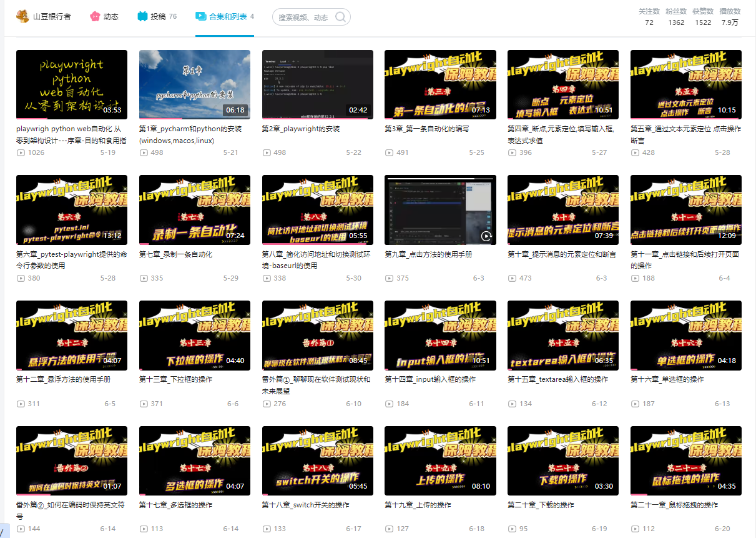This screenshot has width=756, height=538.
Task: Click play count icon beside 396
Action: pos(512,152)
